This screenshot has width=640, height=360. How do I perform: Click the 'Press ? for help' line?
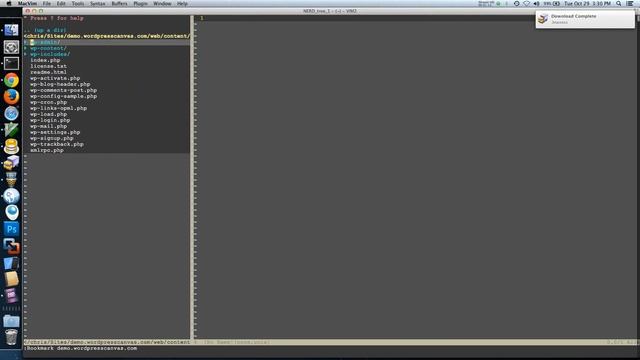54,18
